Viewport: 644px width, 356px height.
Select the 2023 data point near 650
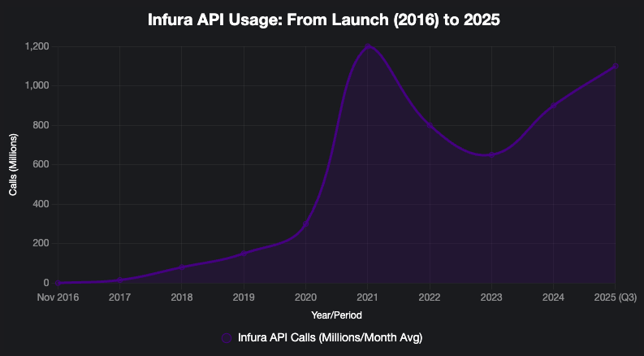tap(491, 155)
